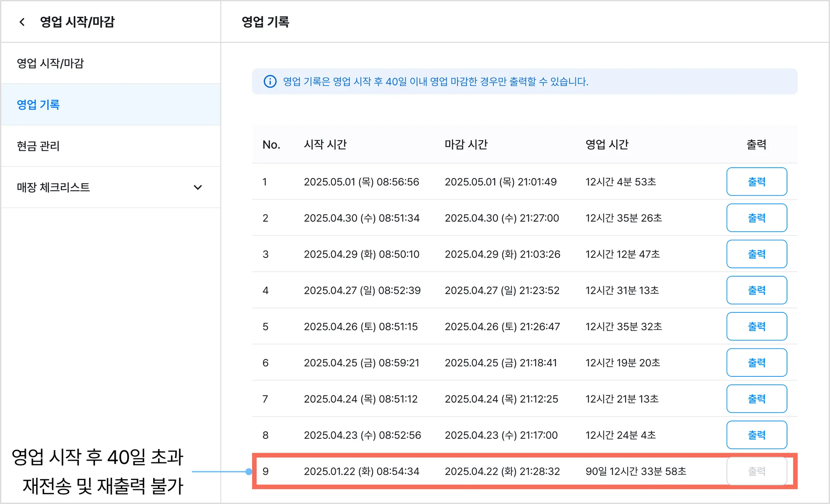Print the 2025.04.27 business record
The width and height of the screenshot is (830, 504).
point(756,290)
